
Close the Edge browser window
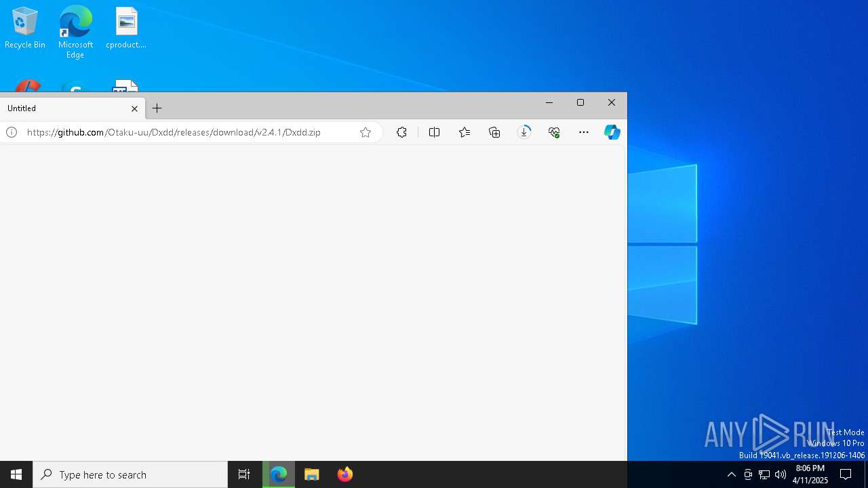[612, 102]
